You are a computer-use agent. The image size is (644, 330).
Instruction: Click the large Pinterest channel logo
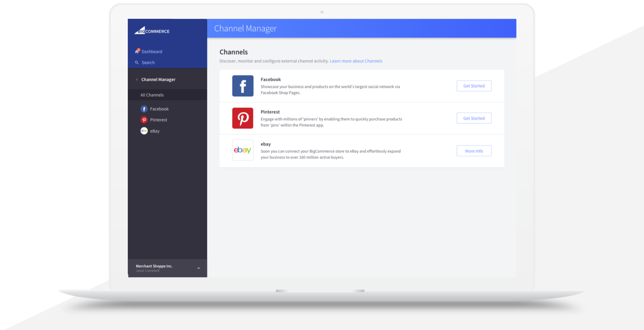(x=243, y=118)
